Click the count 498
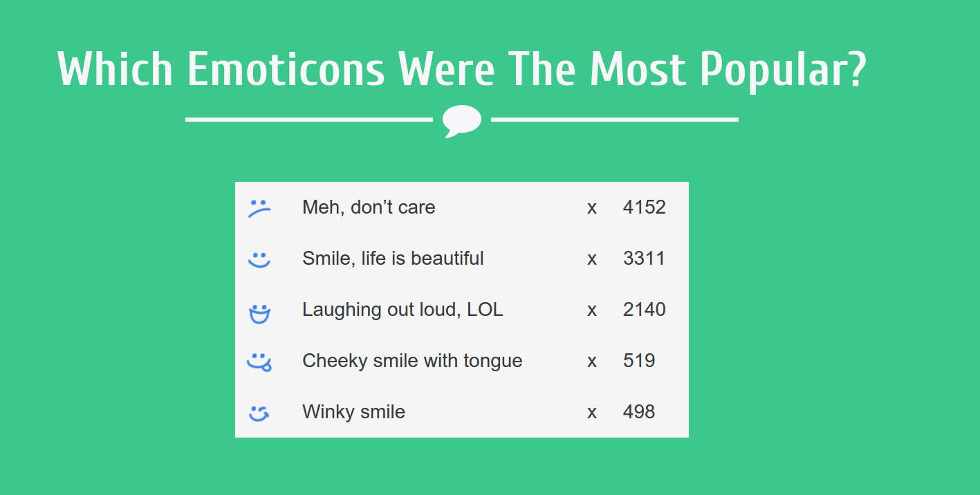980x495 pixels. 639,412
